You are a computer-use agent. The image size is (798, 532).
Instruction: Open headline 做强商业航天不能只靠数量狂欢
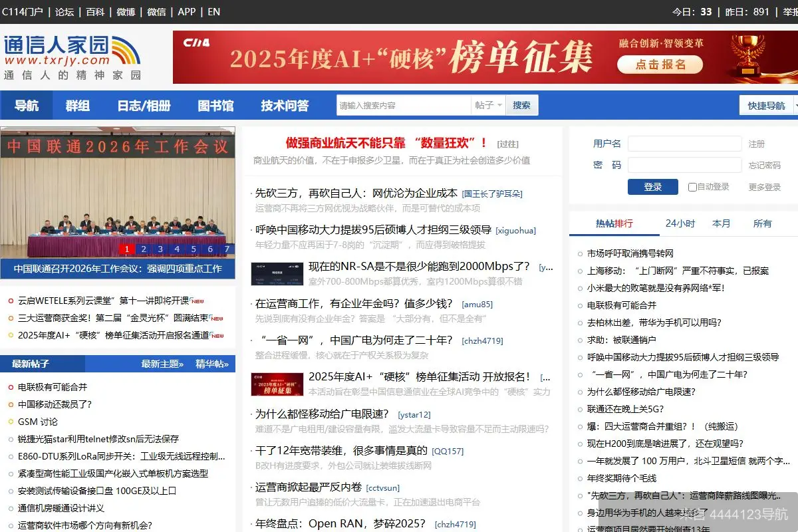pos(386,142)
